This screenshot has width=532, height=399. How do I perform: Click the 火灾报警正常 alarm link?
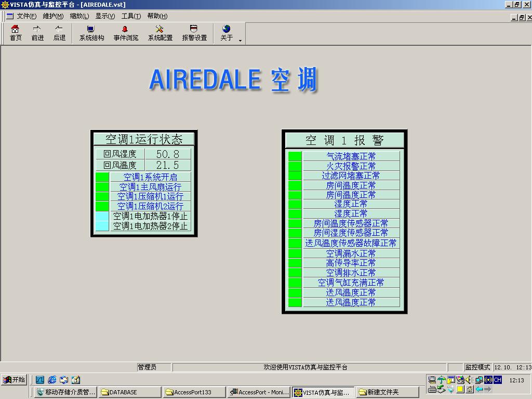point(351,166)
